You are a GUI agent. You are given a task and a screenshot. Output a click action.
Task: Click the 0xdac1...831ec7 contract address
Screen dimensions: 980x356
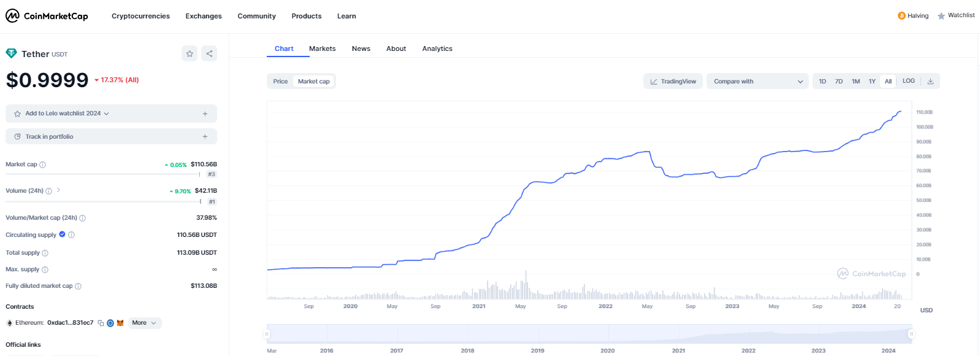point(71,323)
